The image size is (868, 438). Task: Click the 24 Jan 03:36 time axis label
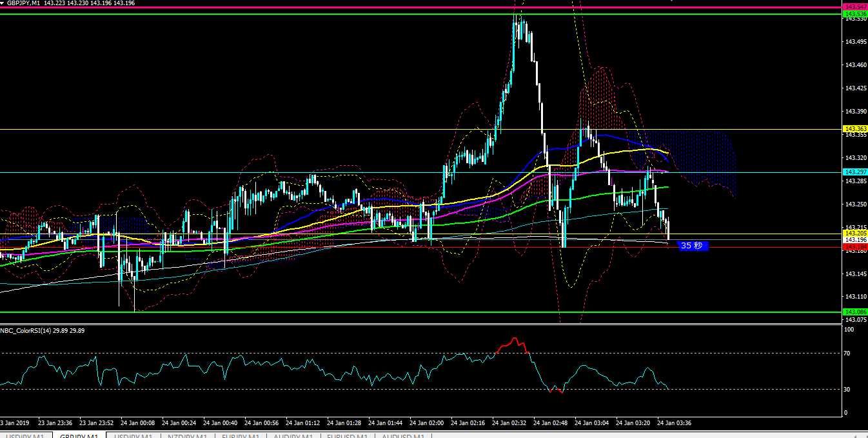pyautogui.click(x=675, y=423)
